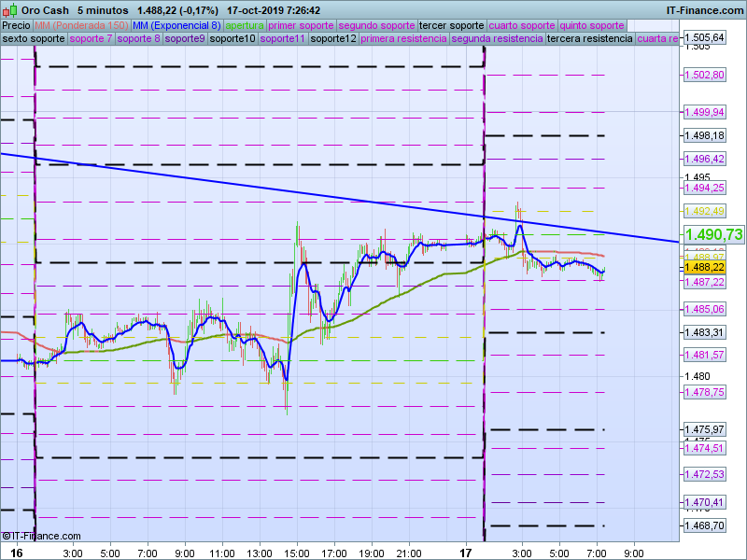The width and height of the screenshot is (747, 560).
Task: Select the soporte10 legend label
Action: [232, 39]
